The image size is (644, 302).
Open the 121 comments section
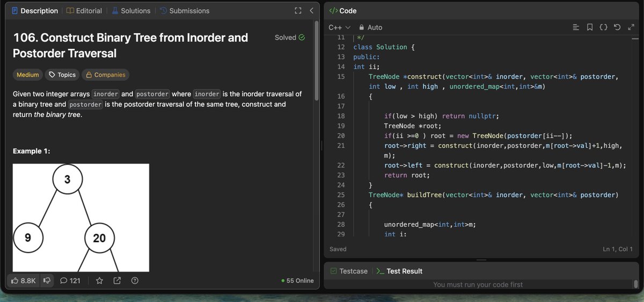[70, 281]
